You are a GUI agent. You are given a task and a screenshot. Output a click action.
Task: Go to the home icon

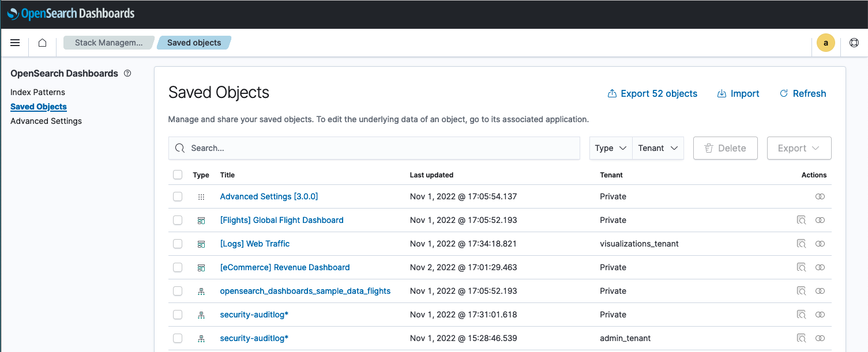coord(42,43)
